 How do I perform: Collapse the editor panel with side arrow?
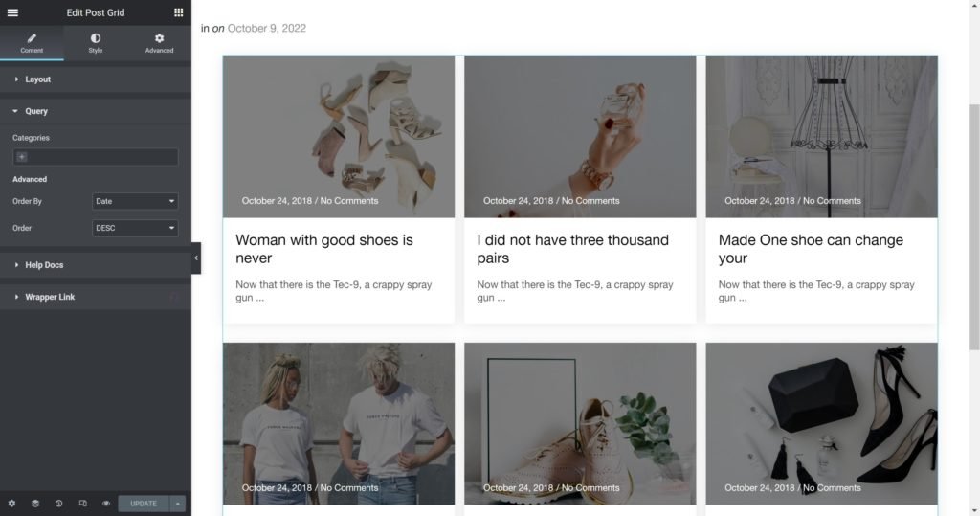196,258
